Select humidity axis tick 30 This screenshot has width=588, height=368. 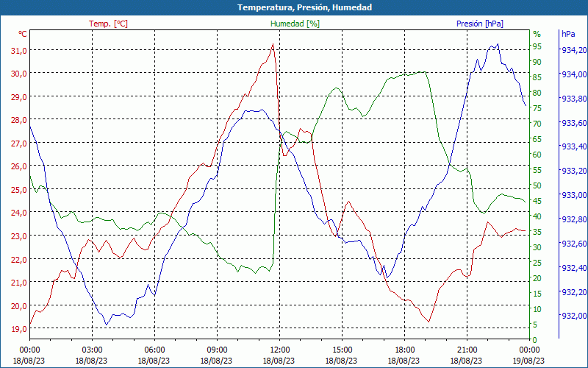tap(537, 247)
